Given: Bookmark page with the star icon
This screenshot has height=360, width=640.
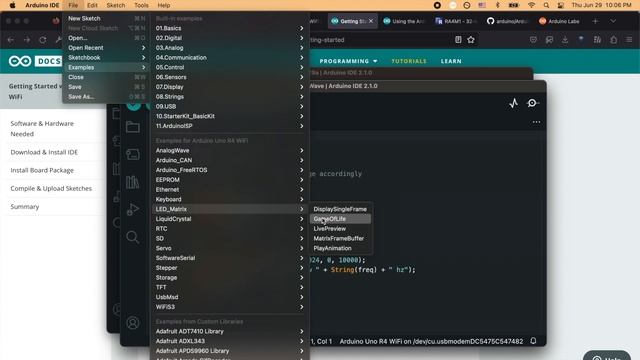Looking at the screenshot, I should [x=471, y=40].
